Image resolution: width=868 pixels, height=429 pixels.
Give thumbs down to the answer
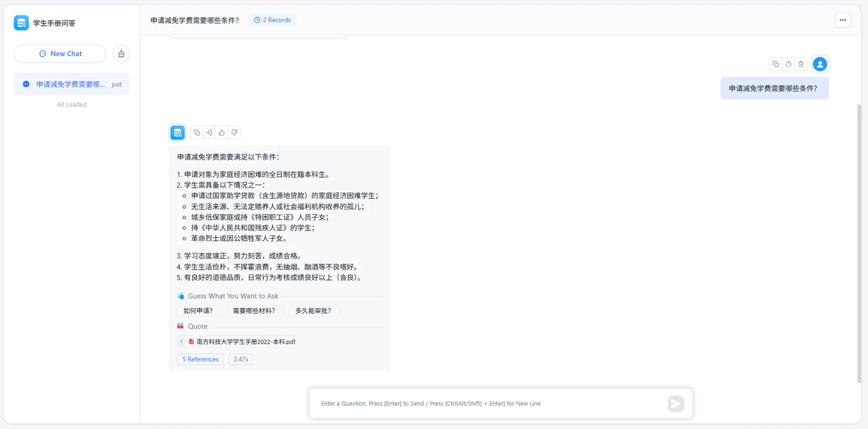point(234,132)
